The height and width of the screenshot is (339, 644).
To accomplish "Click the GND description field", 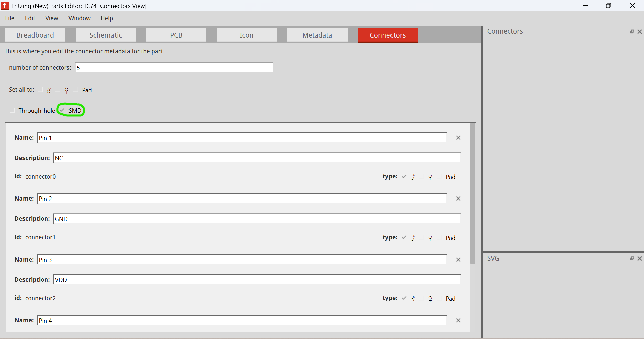I will pyautogui.click(x=257, y=219).
